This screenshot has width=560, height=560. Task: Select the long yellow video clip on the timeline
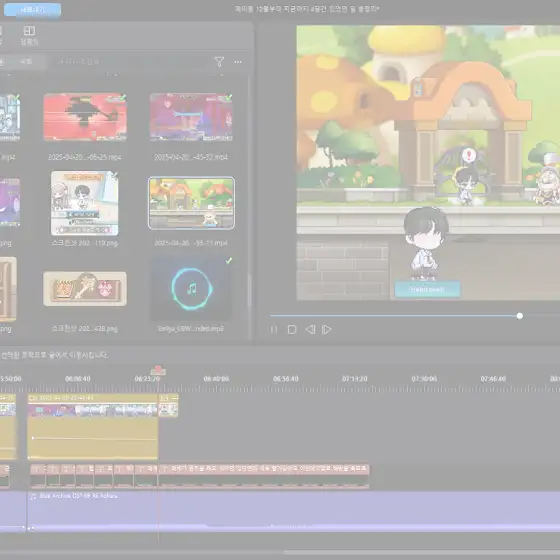[93, 426]
